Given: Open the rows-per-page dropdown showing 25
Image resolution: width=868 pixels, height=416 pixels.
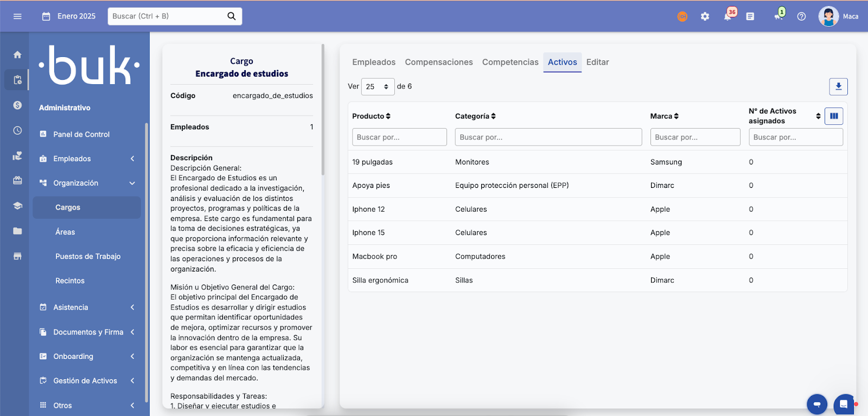Looking at the screenshot, I should click(378, 87).
